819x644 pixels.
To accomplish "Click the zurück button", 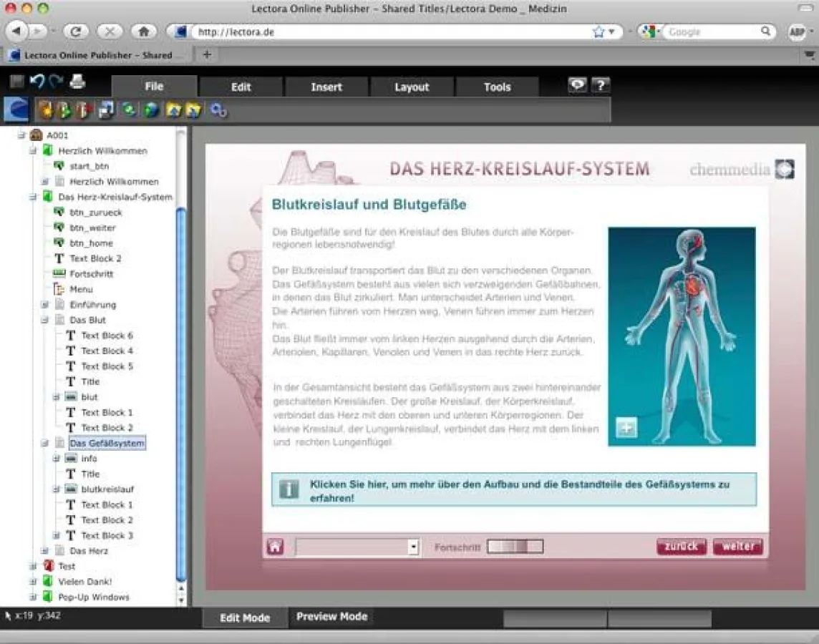I will pyautogui.click(x=680, y=546).
